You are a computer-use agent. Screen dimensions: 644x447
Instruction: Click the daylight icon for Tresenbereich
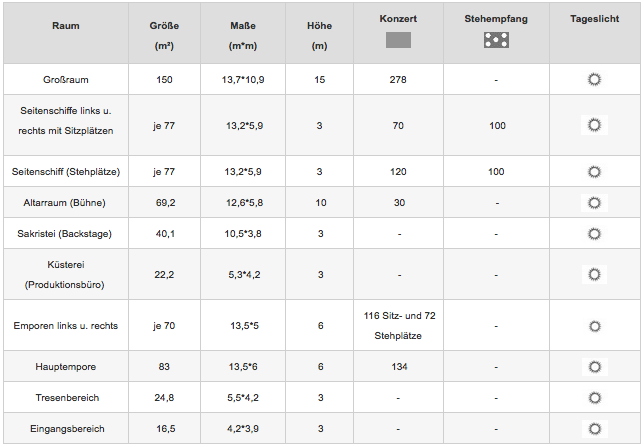click(594, 398)
